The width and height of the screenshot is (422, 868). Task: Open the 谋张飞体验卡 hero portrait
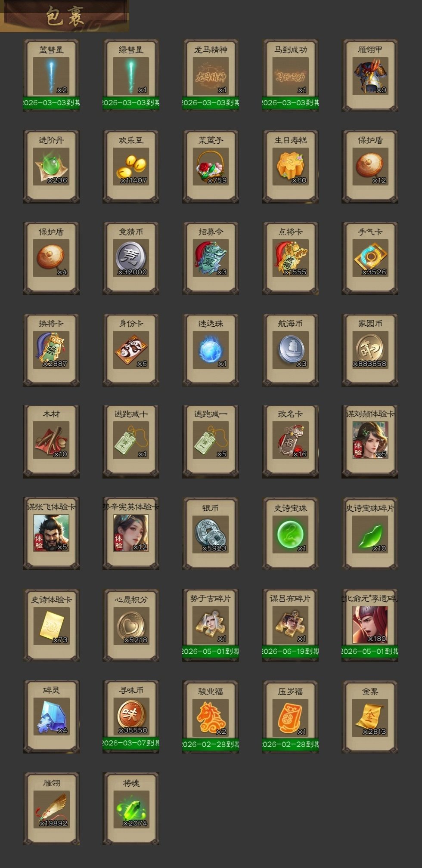tap(51, 534)
